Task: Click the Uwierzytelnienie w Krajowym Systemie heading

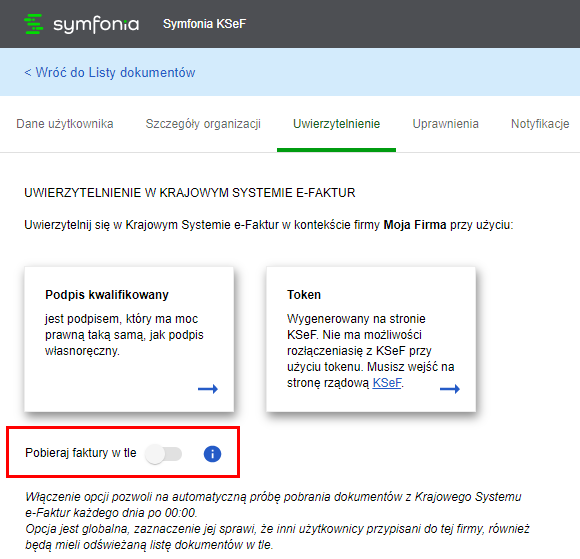Action: click(x=190, y=193)
